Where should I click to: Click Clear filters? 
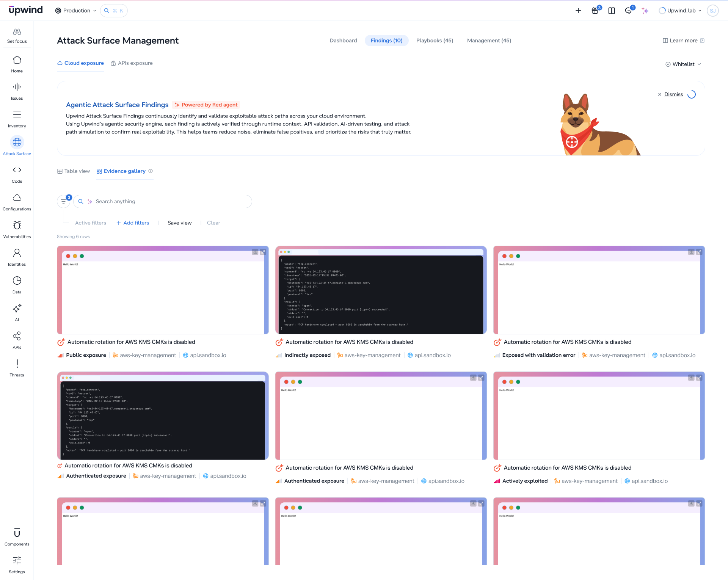(x=213, y=223)
